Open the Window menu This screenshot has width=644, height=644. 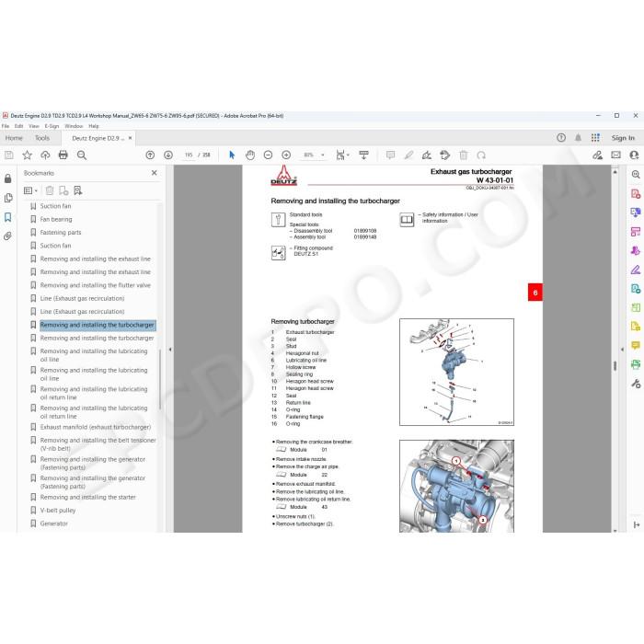click(x=74, y=126)
